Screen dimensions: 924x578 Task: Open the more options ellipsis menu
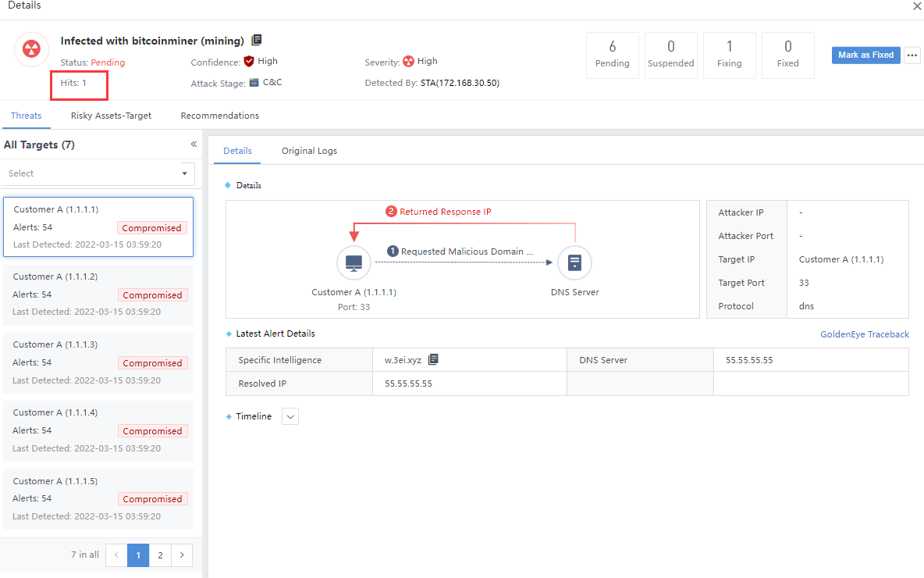912,55
